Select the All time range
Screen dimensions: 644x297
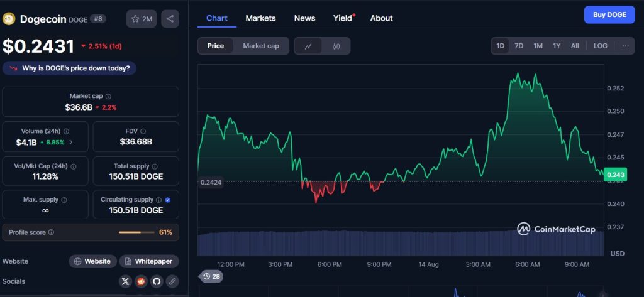pos(575,46)
